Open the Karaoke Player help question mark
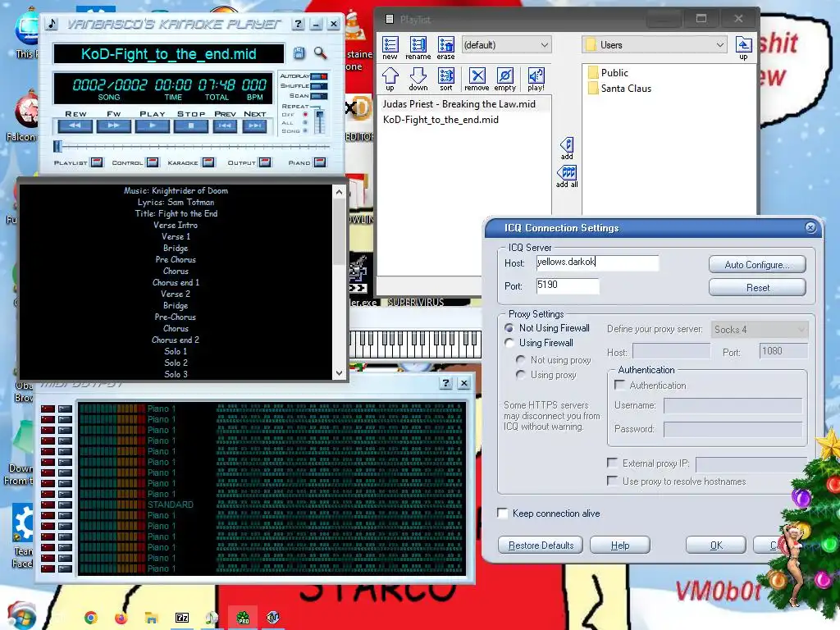The width and height of the screenshot is (840, 630). (299, 24)
